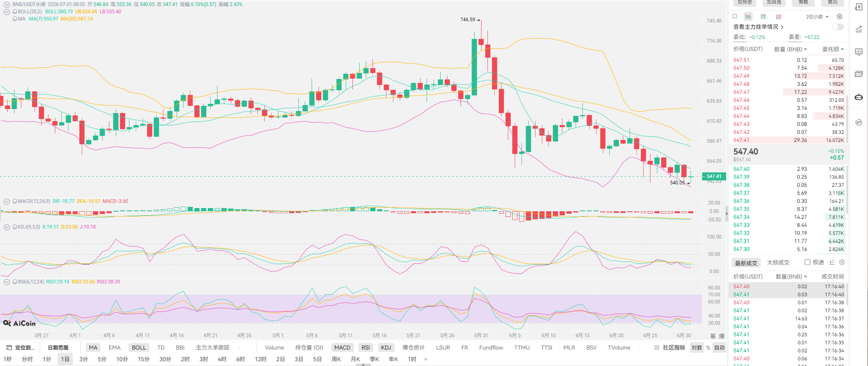Toggle 自动 auto scale
The width and height of the screenshot is (868, 366).
[x=719, y=347]
